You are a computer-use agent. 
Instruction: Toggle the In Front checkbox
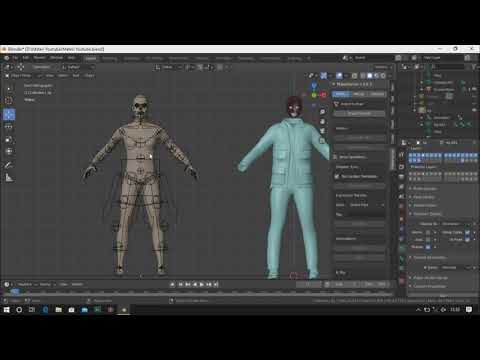pyautogui.click(x=467, y=239)
